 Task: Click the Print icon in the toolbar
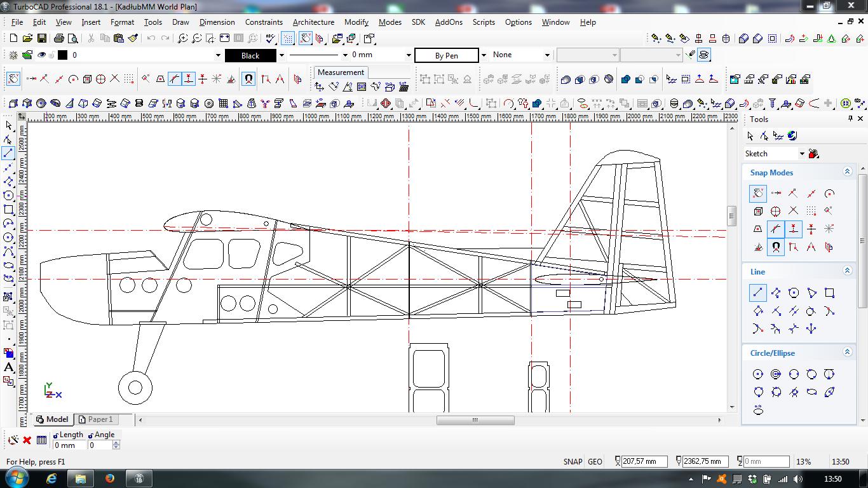(59, 39)
